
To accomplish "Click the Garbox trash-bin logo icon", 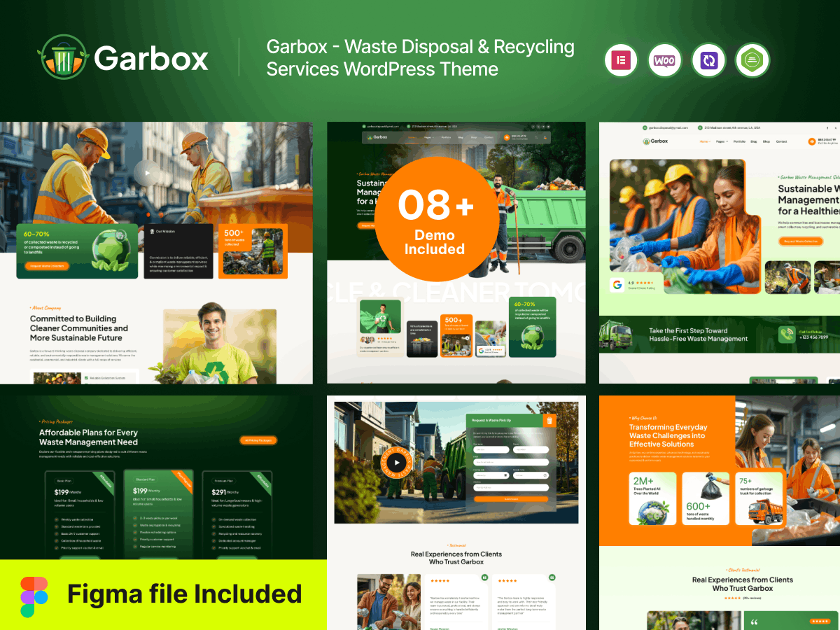I will click(x=62, y=57).
